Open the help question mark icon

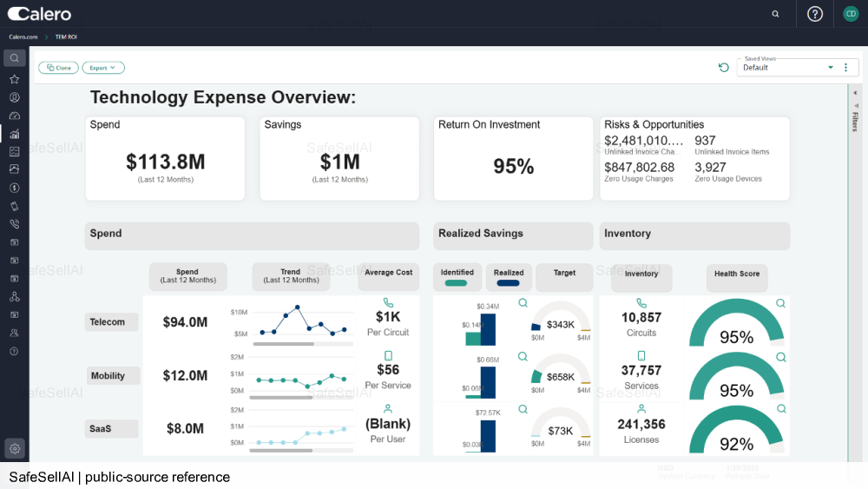coord(815,14)
